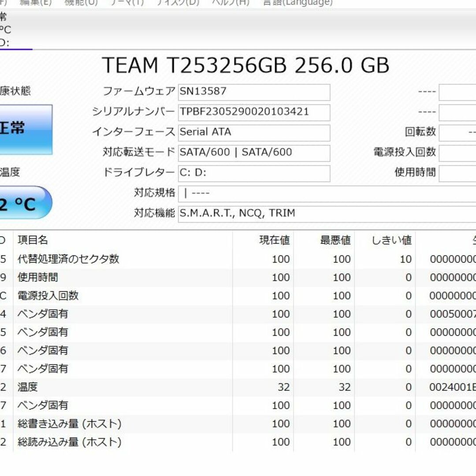Open the ディスク(D) menu
This screenshot has width=476, height=476.
point(178,3)
